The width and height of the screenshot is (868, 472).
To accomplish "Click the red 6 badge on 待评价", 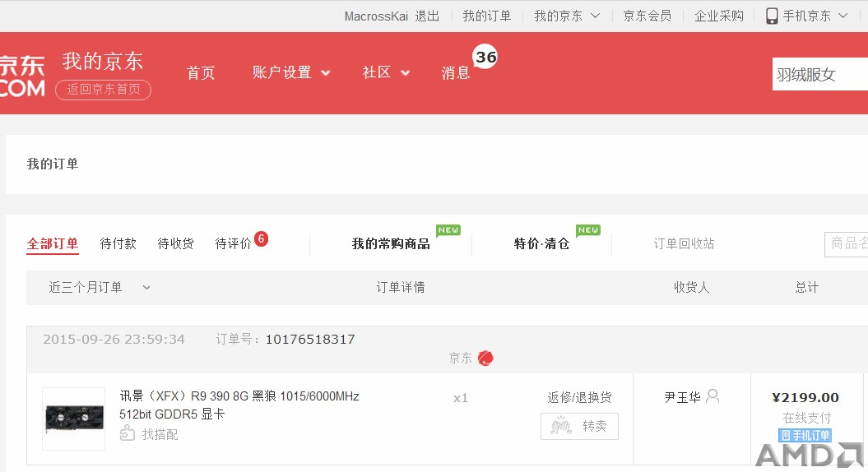I will coord(262,238).
